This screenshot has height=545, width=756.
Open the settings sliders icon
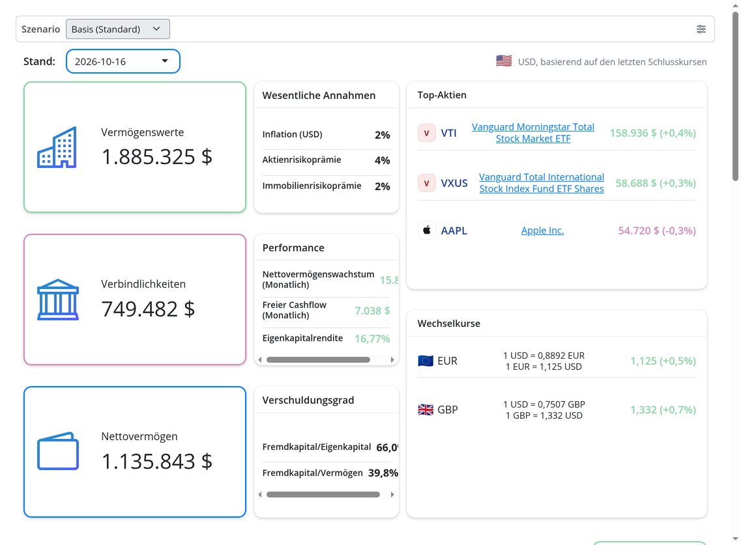[x=701, y=29]
